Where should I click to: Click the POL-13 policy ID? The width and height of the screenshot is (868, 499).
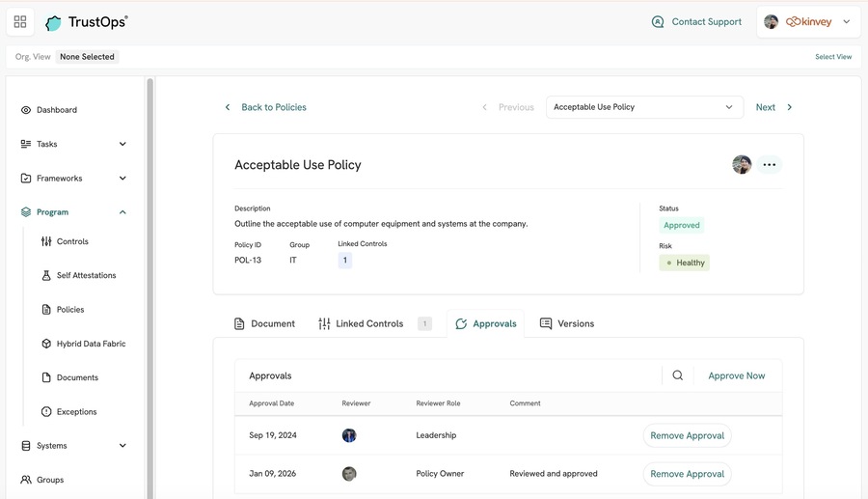248,261
